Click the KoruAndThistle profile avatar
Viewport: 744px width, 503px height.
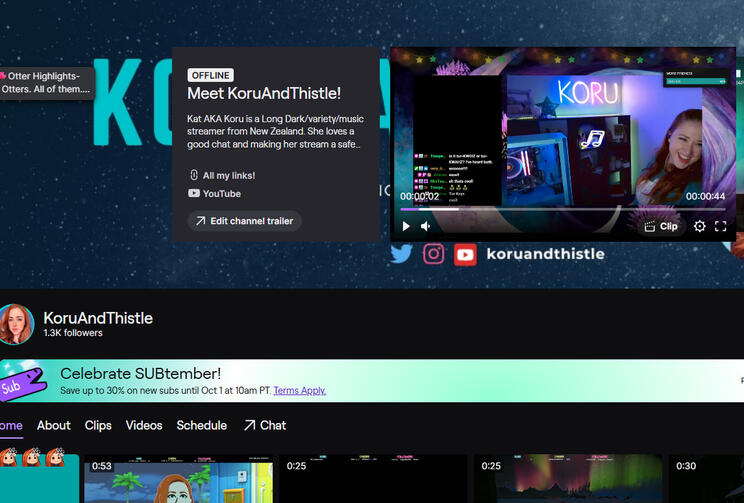click(x=16, y=324)
